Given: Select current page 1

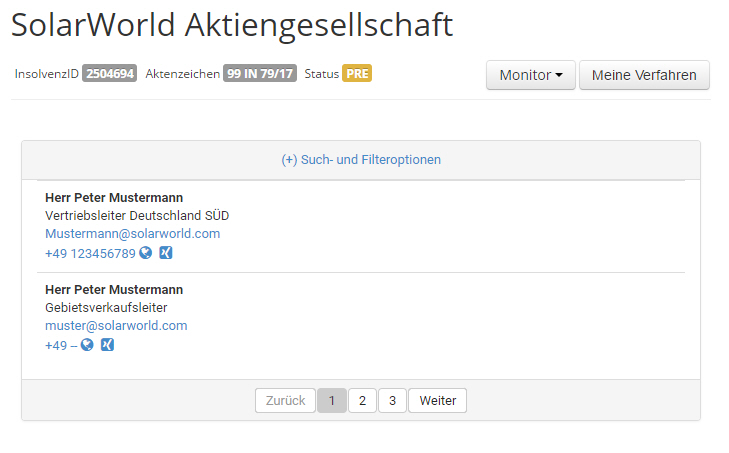Looking at the screenshot, I should click(x=332, y=400).
